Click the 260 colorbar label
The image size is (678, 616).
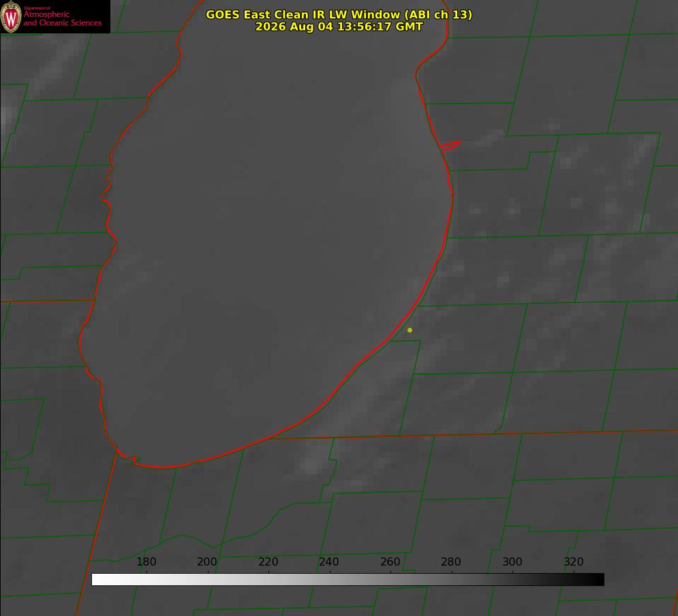coord(390,561)
